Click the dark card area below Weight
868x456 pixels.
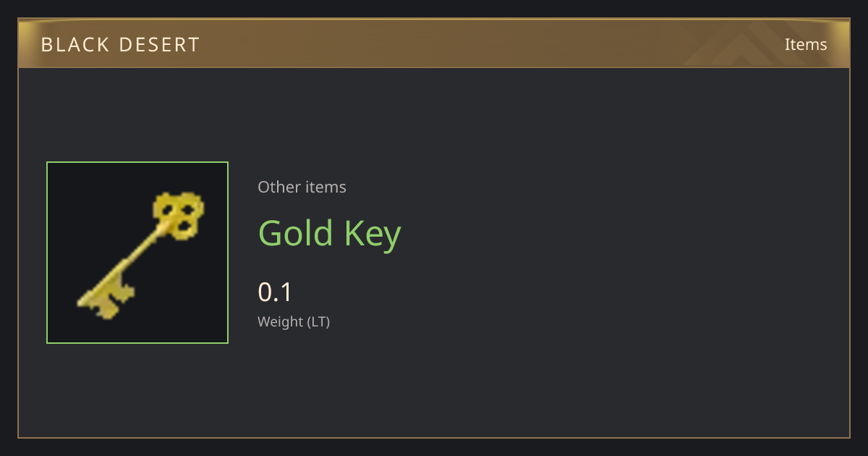pos(434,384)
